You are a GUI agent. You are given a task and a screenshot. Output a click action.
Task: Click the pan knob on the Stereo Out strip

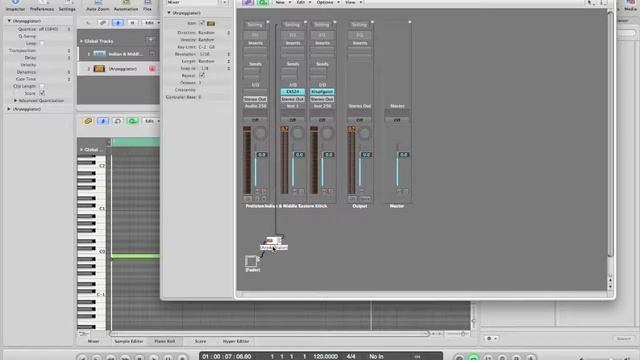365,133
